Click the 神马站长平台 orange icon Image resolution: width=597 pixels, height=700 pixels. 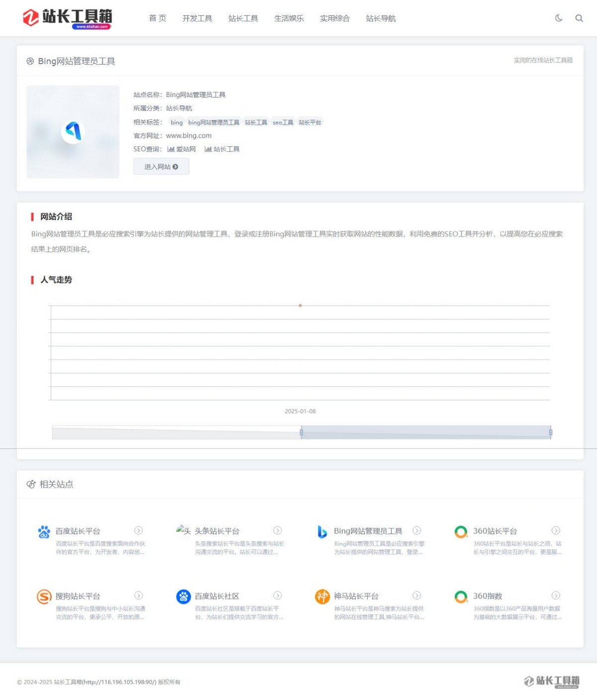pos(322,596)
